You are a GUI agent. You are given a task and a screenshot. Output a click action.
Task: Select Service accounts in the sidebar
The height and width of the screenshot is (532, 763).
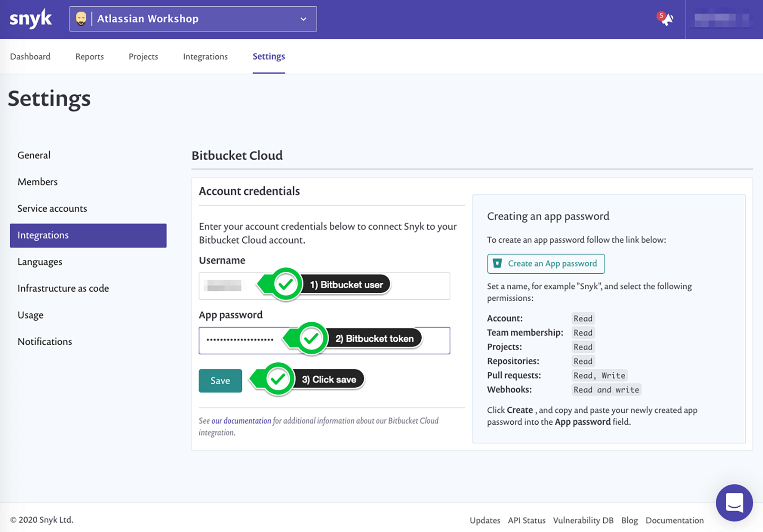coord(52,208)
